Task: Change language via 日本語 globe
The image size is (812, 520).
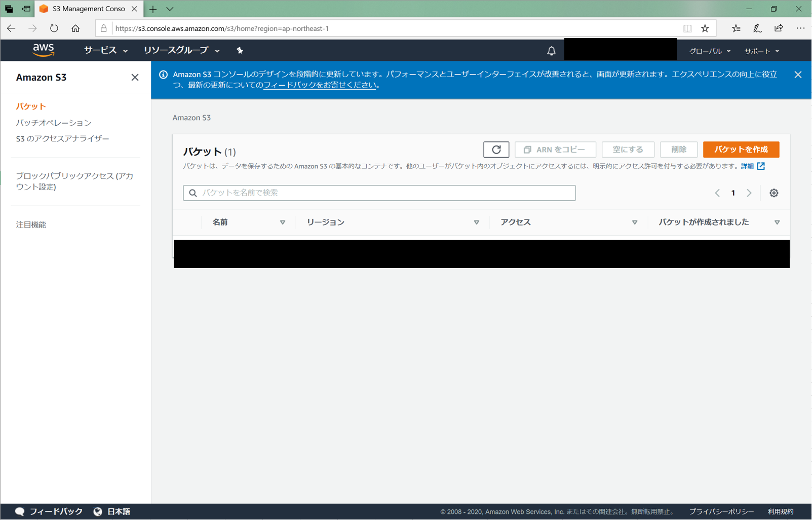Action: point(112,511)
